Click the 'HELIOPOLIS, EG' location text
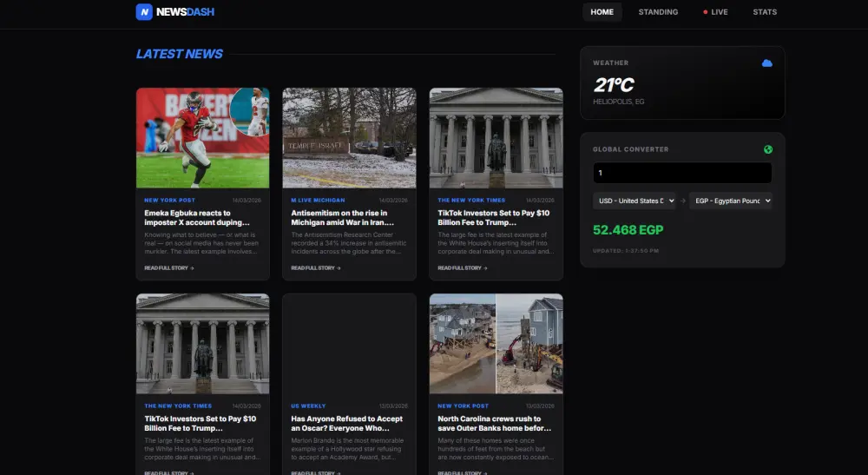Viewport: 868px width, 475px height. (618, 102)
